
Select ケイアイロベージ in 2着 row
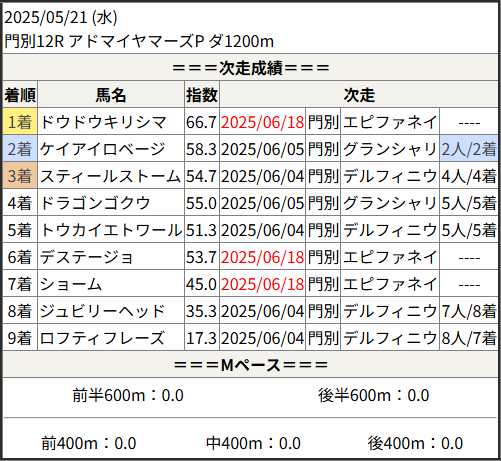(102, 149)
